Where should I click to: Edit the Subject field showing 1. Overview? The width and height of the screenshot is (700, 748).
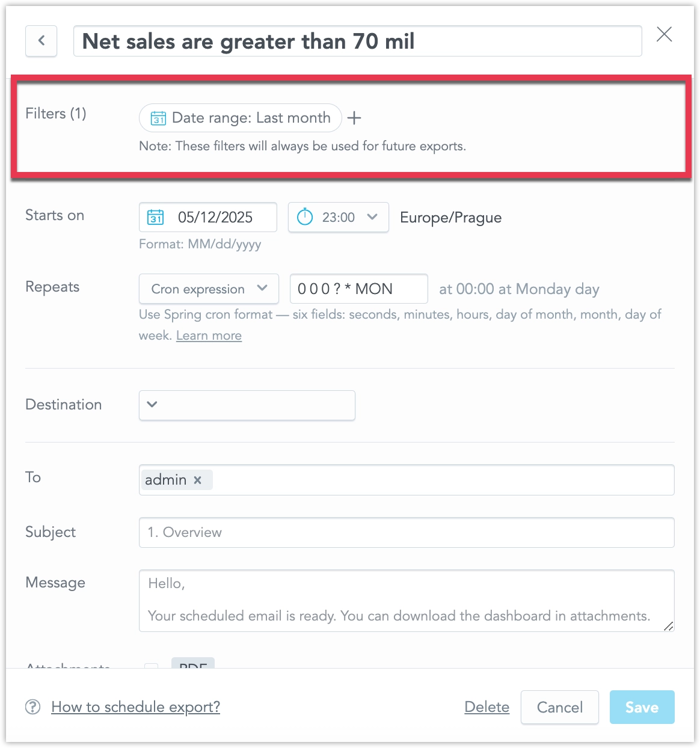tap(407, 532)
